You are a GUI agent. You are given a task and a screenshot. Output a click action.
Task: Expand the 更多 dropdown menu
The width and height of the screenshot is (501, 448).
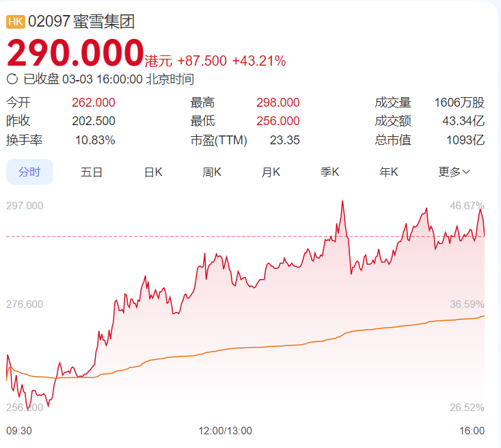pos(454,172)
